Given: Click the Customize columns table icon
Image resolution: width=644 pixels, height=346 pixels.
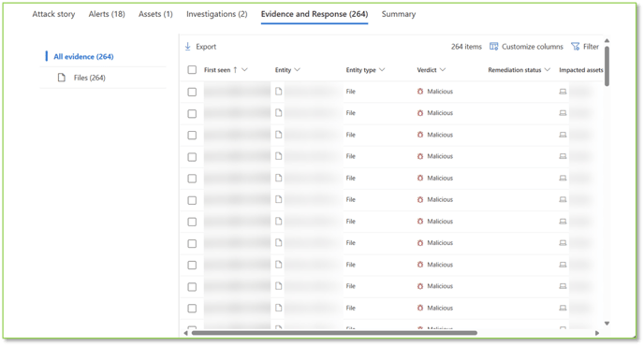Looking at the screenshot, I should coord(493,47).
